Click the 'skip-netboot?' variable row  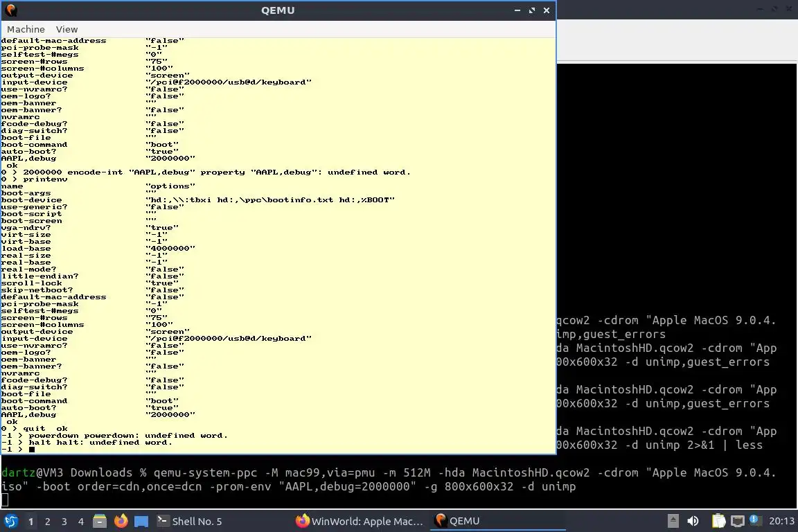point(93,290)
